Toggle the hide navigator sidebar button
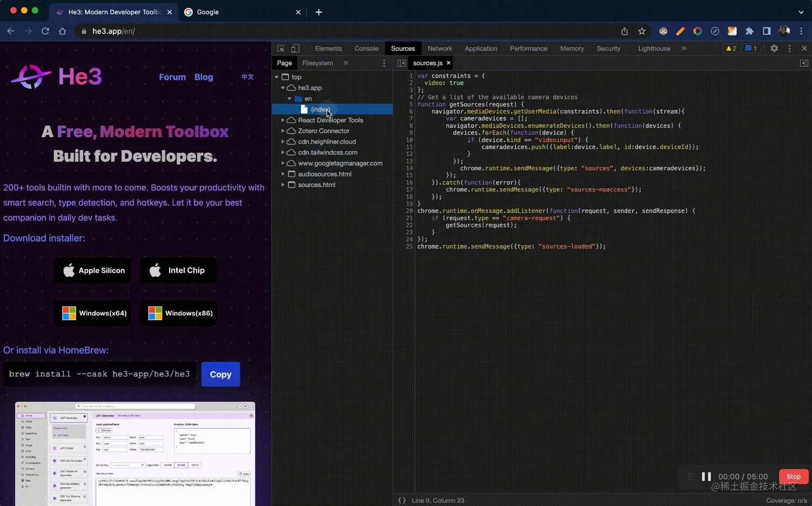The width and height of the screenshot is (812, 506). point(402,63)
